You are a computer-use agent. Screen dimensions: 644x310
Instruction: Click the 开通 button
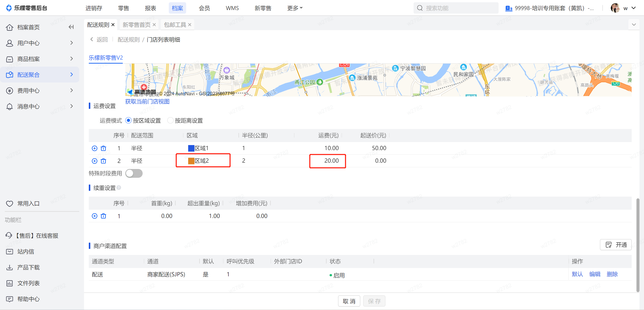[616, 245]
